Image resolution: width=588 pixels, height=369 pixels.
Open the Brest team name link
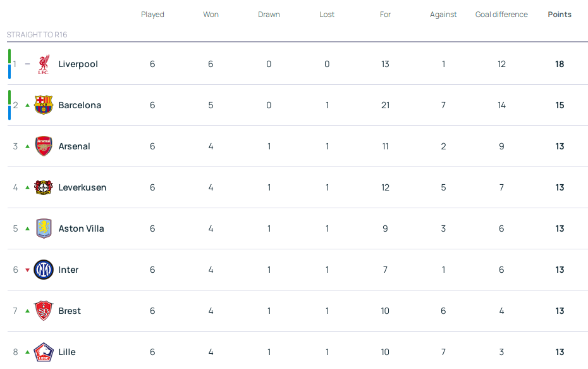click(70, 311)
